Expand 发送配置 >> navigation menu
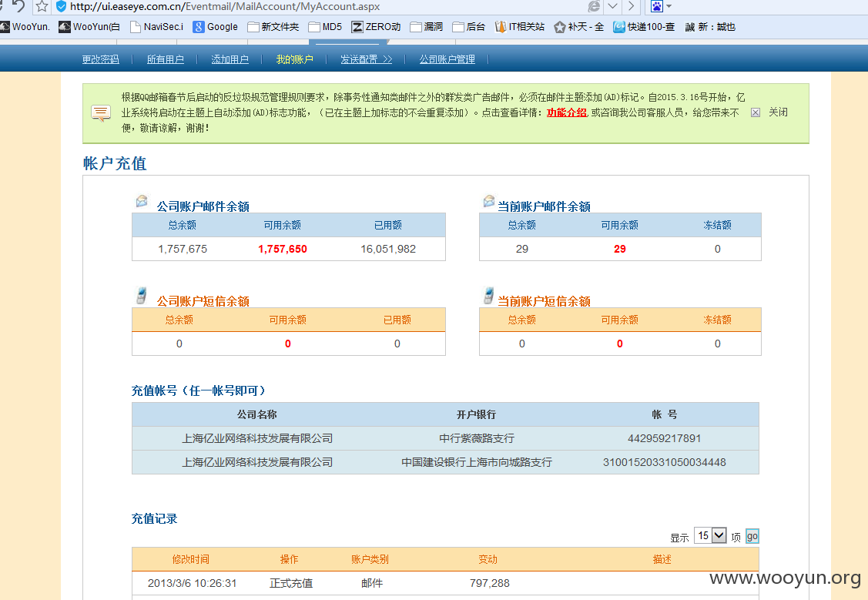 366,59
